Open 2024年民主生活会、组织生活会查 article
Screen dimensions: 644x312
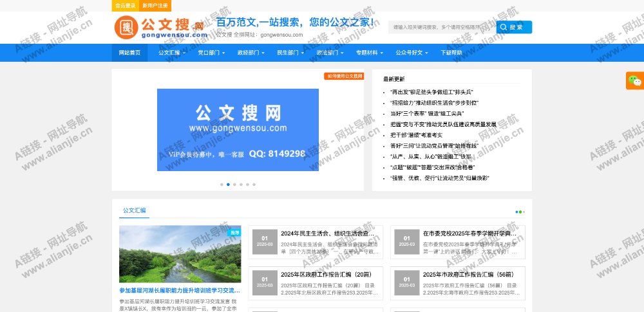click(328, 233)
